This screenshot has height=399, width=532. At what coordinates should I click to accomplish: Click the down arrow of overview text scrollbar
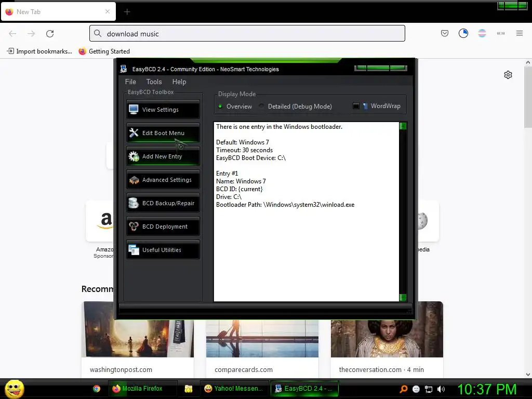(403, 298)
